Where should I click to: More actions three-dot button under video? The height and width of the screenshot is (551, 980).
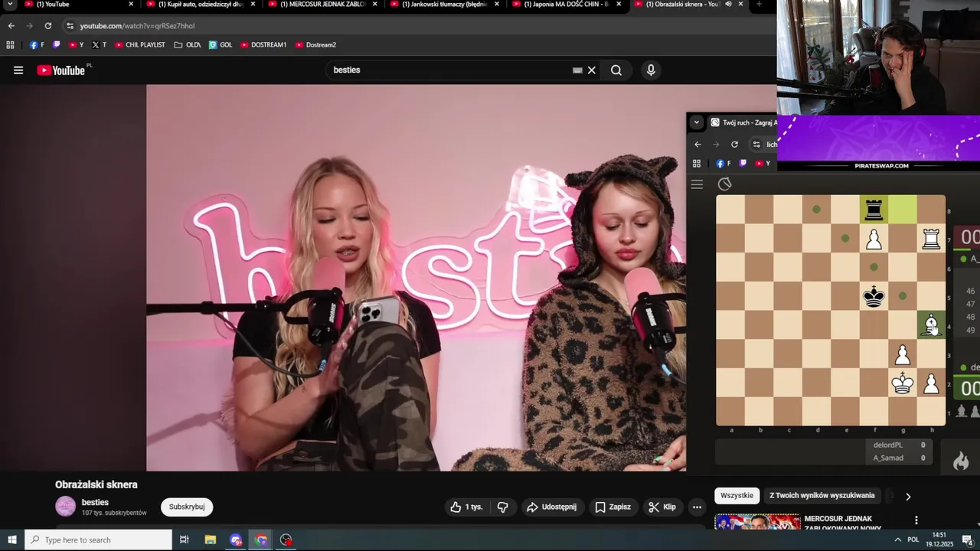pyautogui.click(x=697, y=507)
